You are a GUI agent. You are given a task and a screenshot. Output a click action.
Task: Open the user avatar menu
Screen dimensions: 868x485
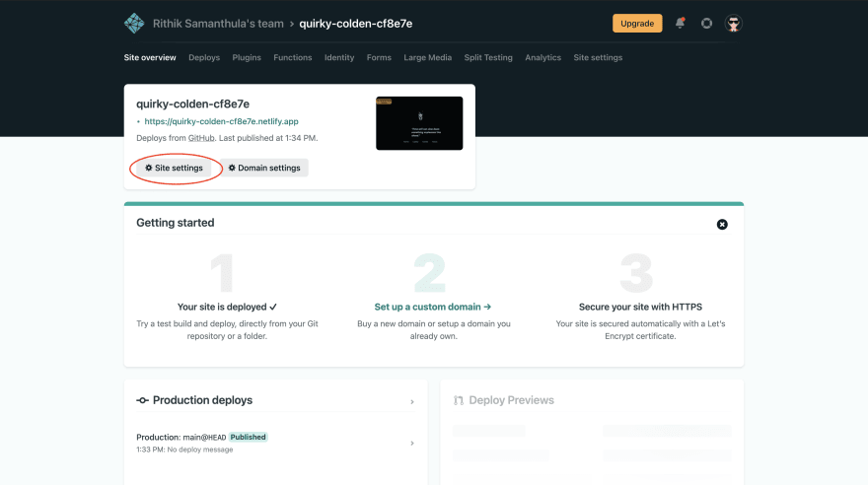tap(734, 24)
